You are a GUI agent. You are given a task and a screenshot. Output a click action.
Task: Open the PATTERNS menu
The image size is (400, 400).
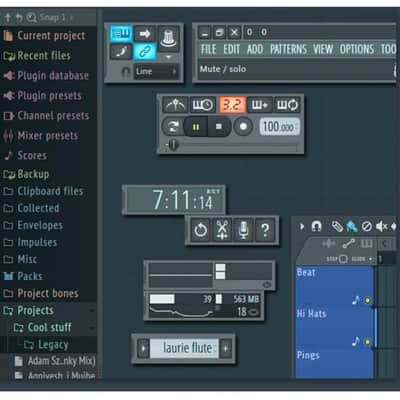[288, 49]
